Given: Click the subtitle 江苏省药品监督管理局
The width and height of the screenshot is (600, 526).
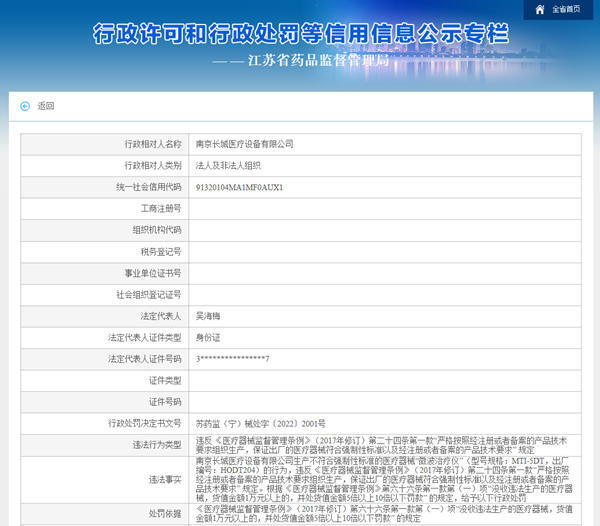Looking at the screenshot, I should [x=318, y=60].
